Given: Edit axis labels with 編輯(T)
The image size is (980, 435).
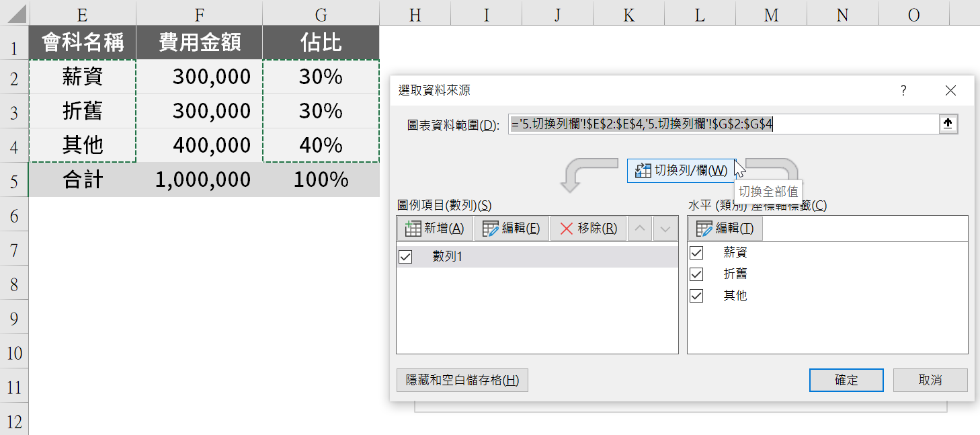Looking at the screenshot, I should pos(725,229).
